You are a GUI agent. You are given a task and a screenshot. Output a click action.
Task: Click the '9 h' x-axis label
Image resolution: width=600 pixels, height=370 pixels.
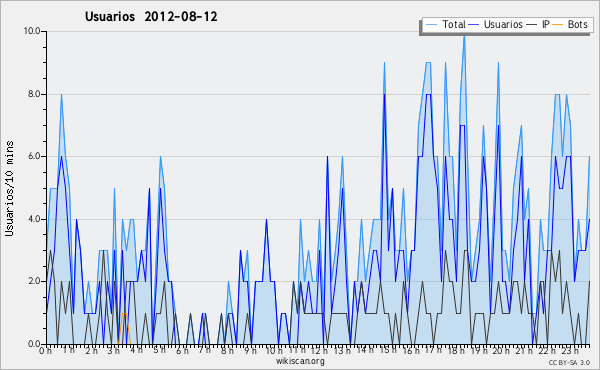[x=250, y=350]
